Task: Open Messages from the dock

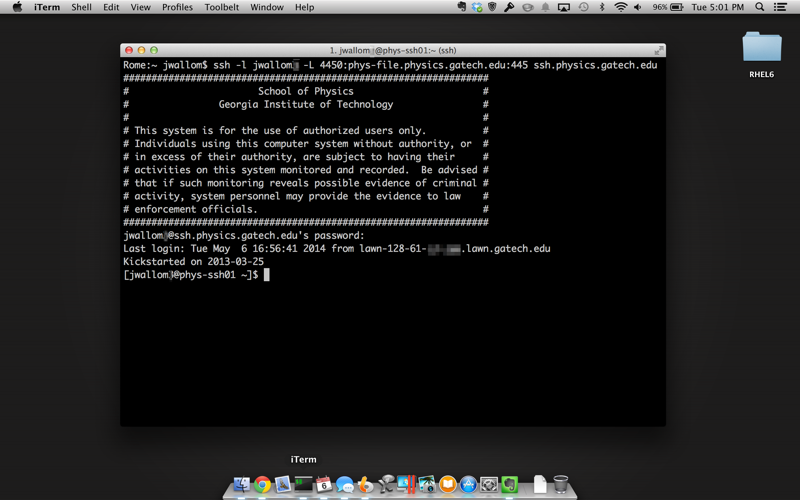Action: click(x=345, y=484)
